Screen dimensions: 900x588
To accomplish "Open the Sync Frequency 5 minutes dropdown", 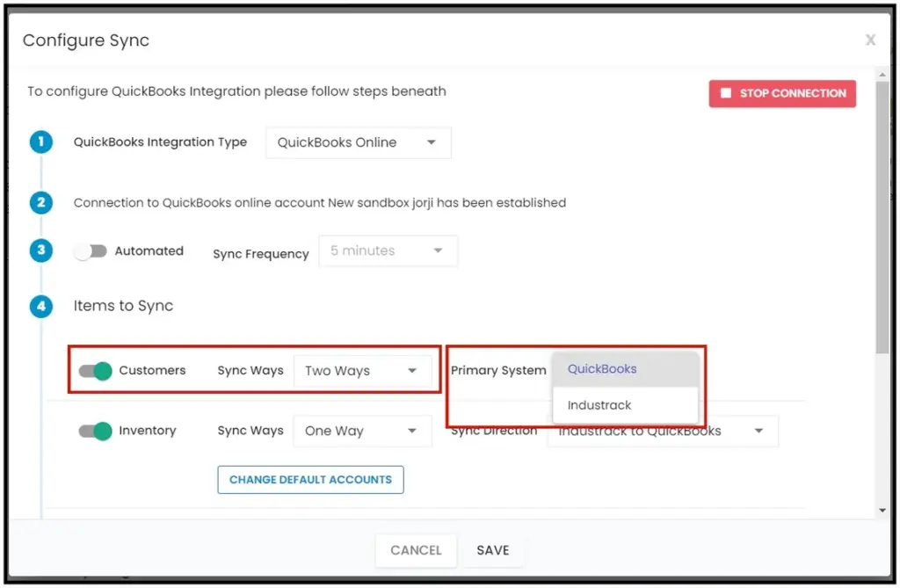I will (388, 251).
